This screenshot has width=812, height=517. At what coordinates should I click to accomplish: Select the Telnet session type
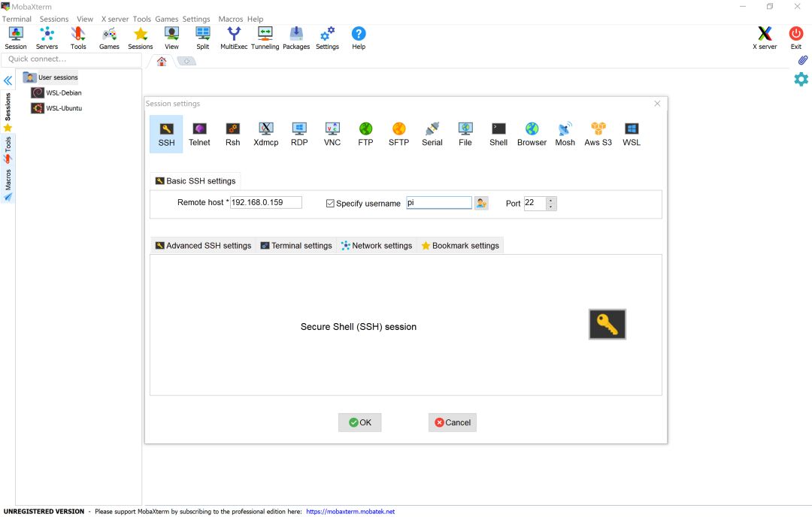point(199,134)
